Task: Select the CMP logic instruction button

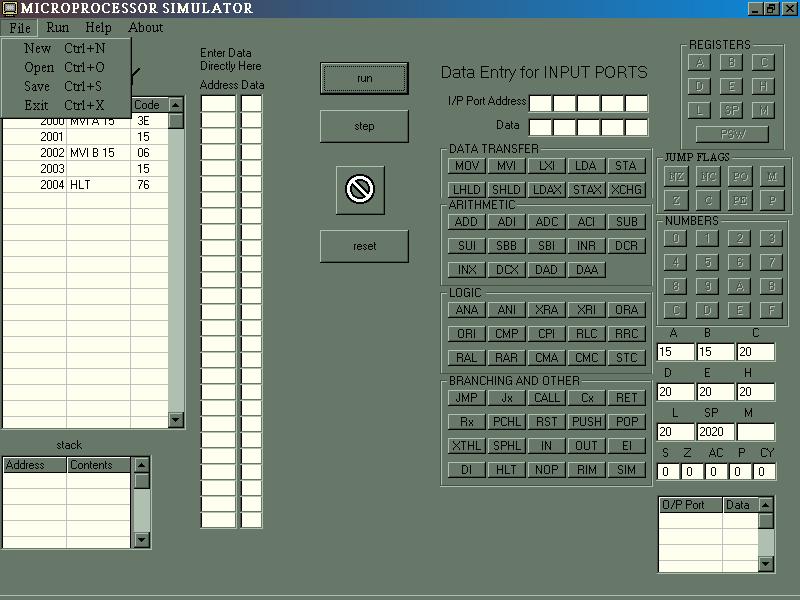Action: tap(506, 334)
